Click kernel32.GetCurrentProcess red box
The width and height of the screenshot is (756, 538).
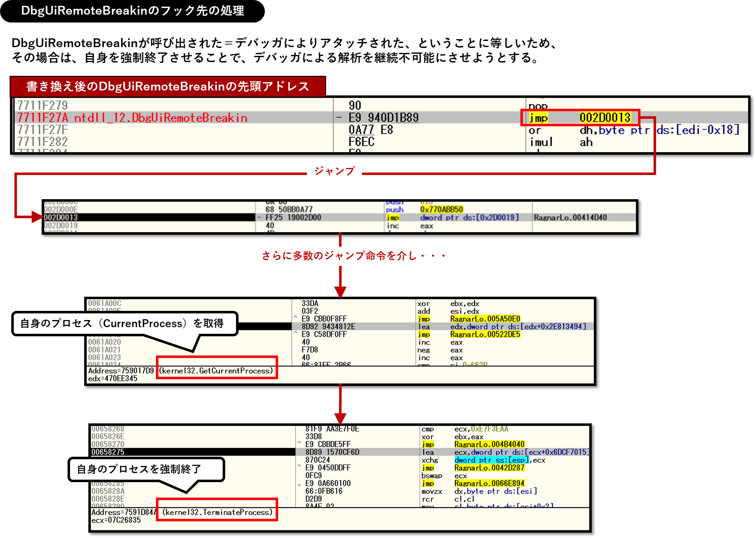click(x=217, y=368)
